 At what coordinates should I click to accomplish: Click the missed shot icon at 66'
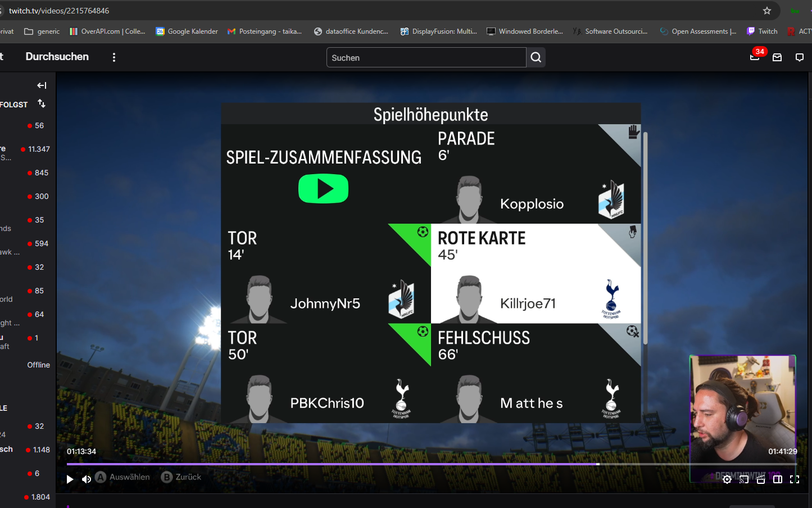(x=633, y=332)
